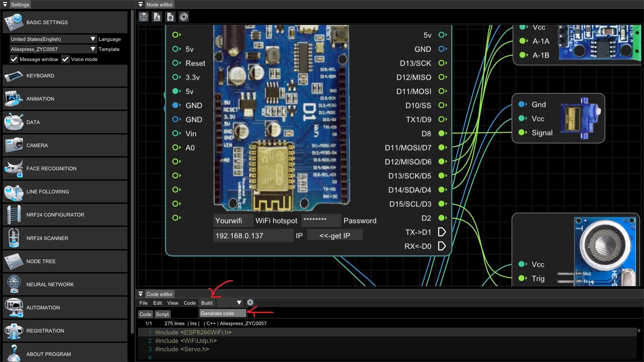Image resolution: width=644 pixels, height=362 pixels.
Task: Click the WiFi password field
Action: pos(321,221)
